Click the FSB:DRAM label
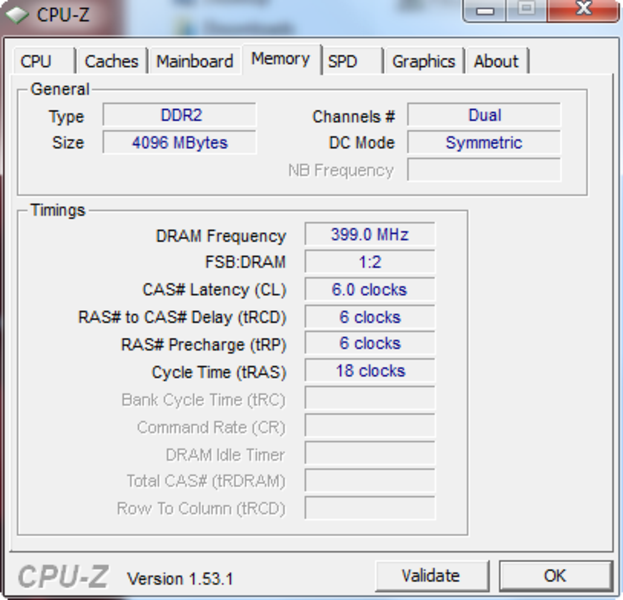 [245, 262]
